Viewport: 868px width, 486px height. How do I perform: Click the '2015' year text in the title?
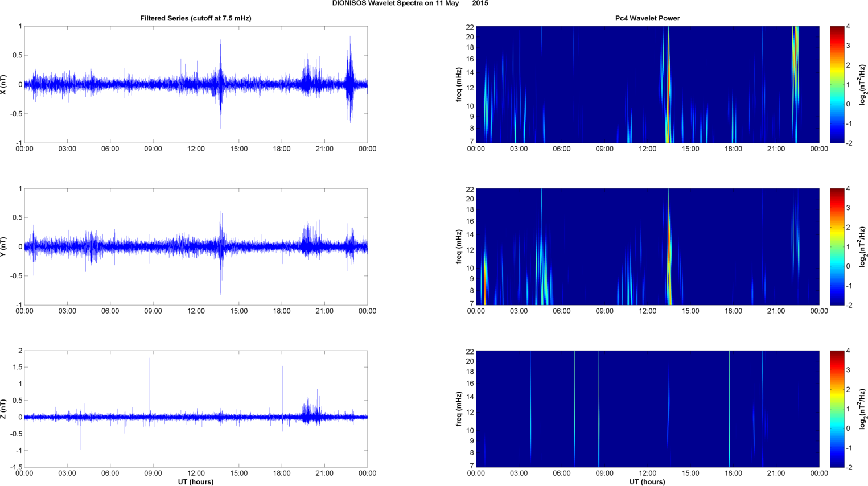click(x=480, y=3)
